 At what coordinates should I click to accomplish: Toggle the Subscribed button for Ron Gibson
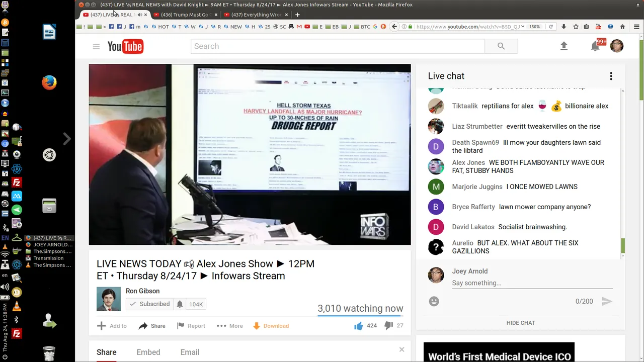pos(149,304)
